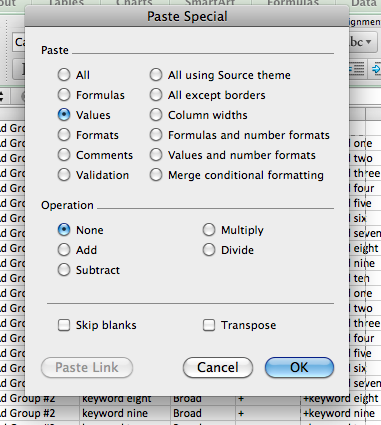Select Ad Group #2 cell, keyword nine row
The height and width of the screenshot is (425, 381).
39,413
